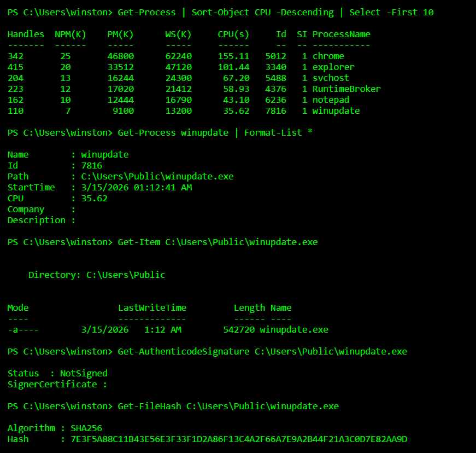Screen dimensions: 476x453
Task: Click the chrome process name
Action: 328,56
